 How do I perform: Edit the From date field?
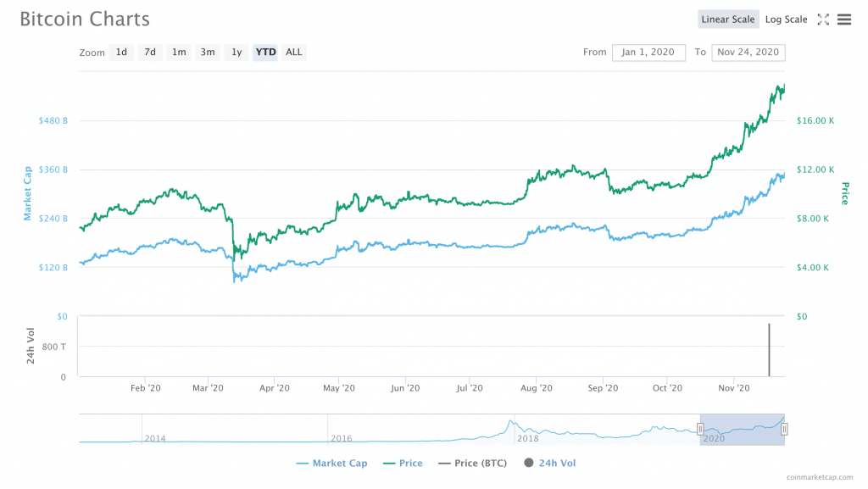click(648, 53)
